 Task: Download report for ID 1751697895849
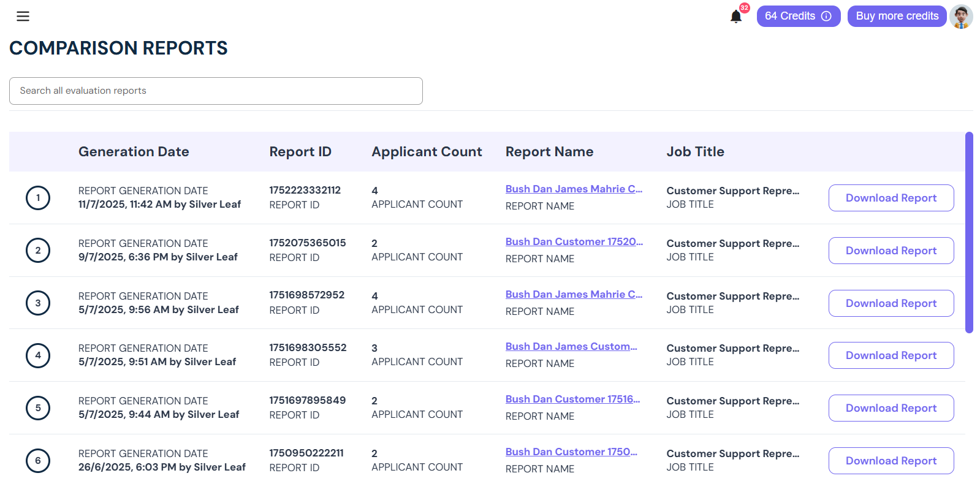(891, 408)
